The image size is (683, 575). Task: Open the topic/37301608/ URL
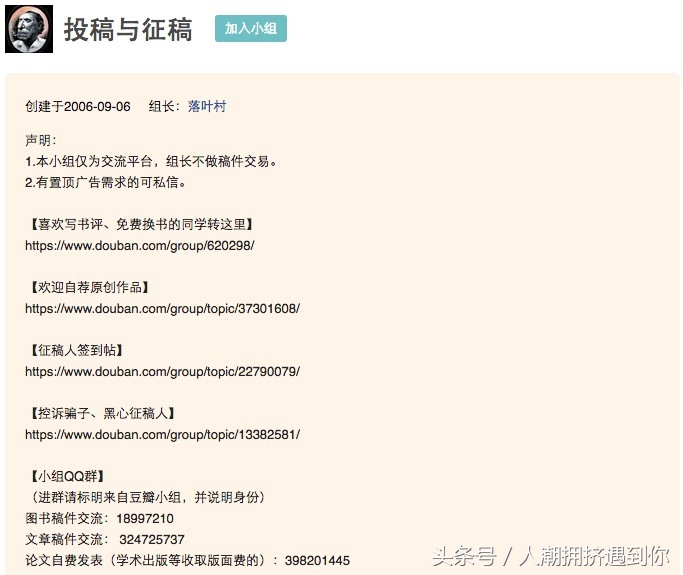[x=162, y=308]
